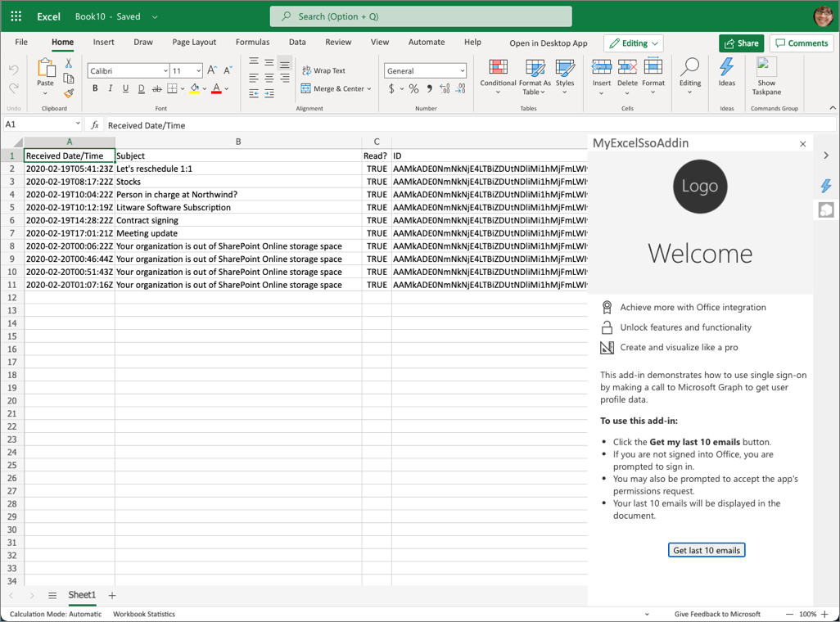Image resolution: width=840 pixels, height=622 pixels.
Task: Click the Decrease Indent icon
Action: point(254,94)
